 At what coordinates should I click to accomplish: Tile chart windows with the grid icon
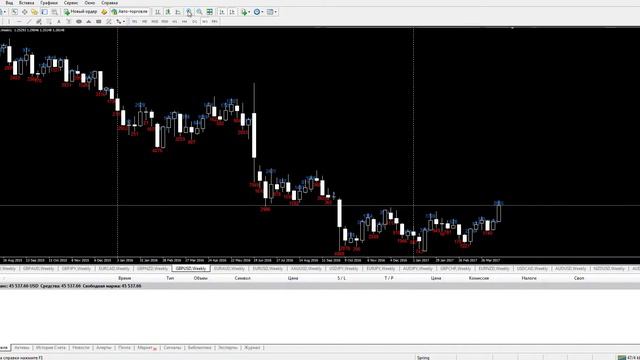209,12
